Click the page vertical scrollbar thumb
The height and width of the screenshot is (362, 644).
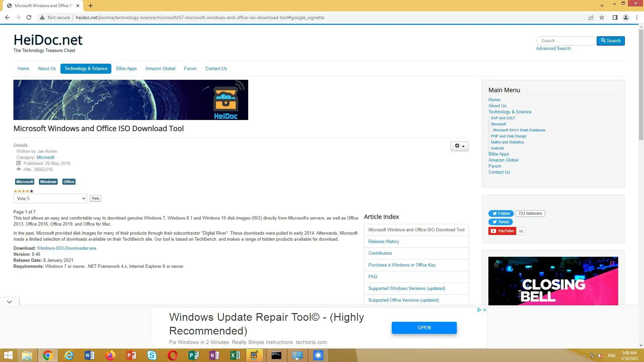point(641,84)
